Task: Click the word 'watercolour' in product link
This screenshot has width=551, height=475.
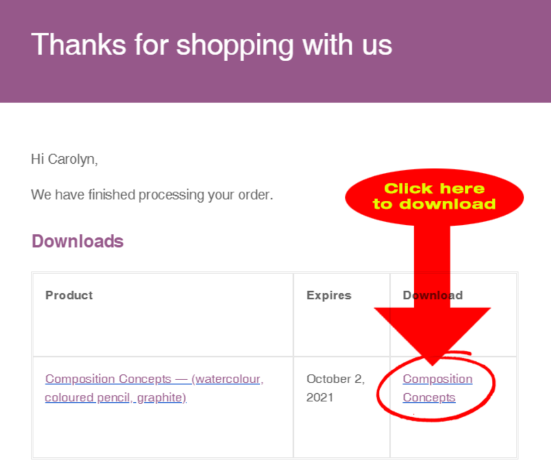Action: [228, 379]
